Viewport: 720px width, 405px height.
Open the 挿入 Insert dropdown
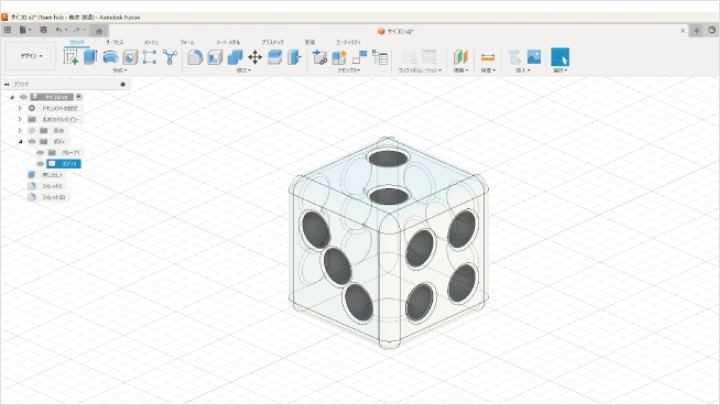click(x=523, y=70)
